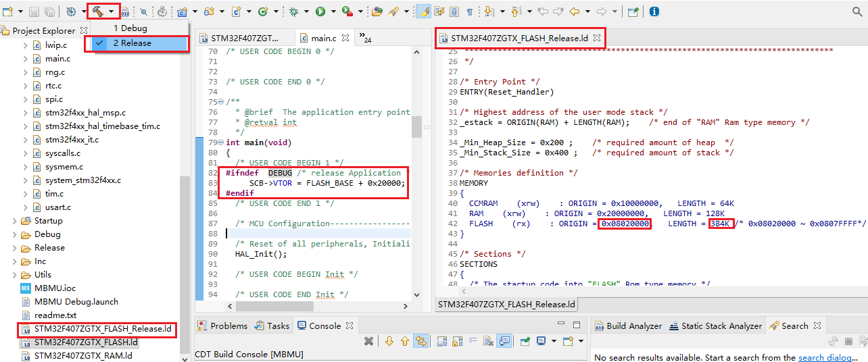Click yellow down arrow in Console toolbar
Screen dimensions: 868x362
[x=389, y=341]
